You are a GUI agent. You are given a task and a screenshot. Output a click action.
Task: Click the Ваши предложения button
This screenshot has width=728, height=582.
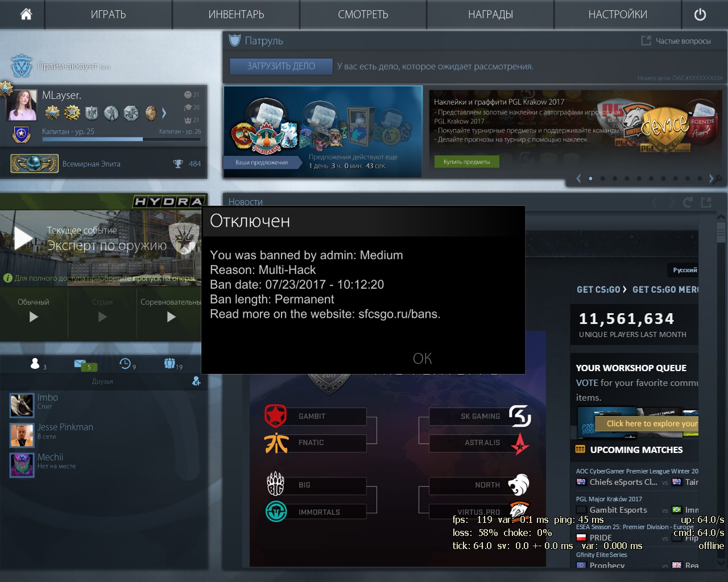tap(262, 163)
